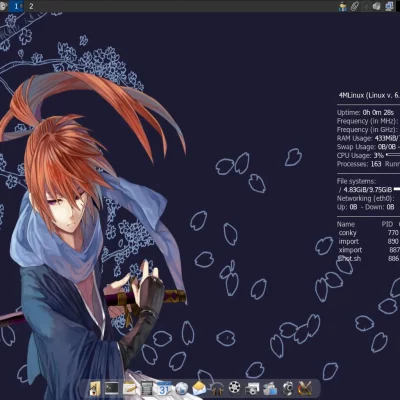The height and width of the screenshot is (400, 400).
Task: Click the network monitors icon in tray
Action: tap(389, 6)
